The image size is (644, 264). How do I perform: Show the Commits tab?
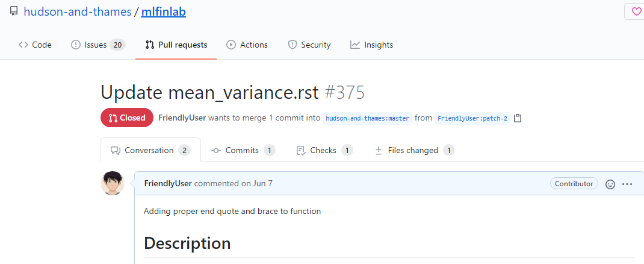(243, 150)
